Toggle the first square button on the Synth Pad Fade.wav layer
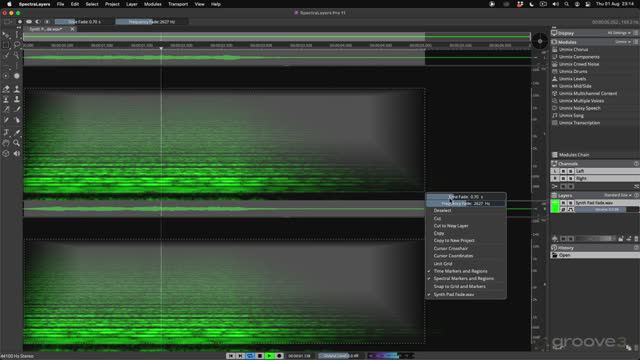The width and height of the screenshot is (640, 360). click(x=563, y=203)
